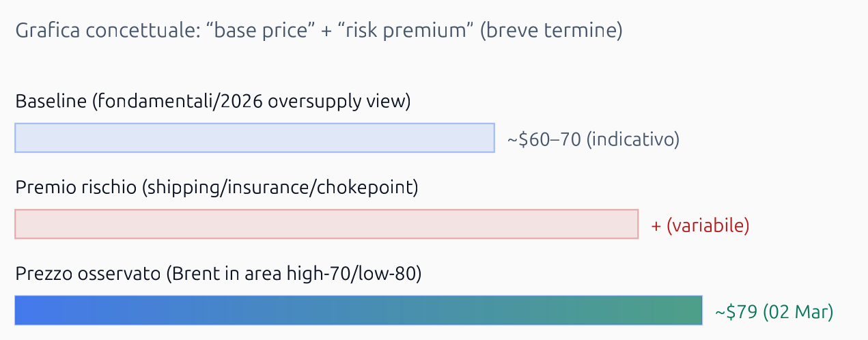Click the pink risk premium bar
The width and height of the screenshot is (868, 340).
point(326,224)
